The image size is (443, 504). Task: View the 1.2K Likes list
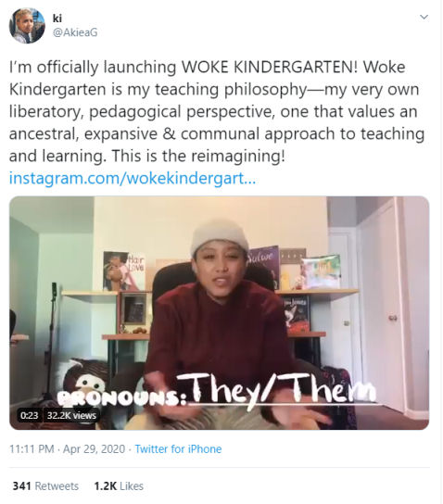119,486
